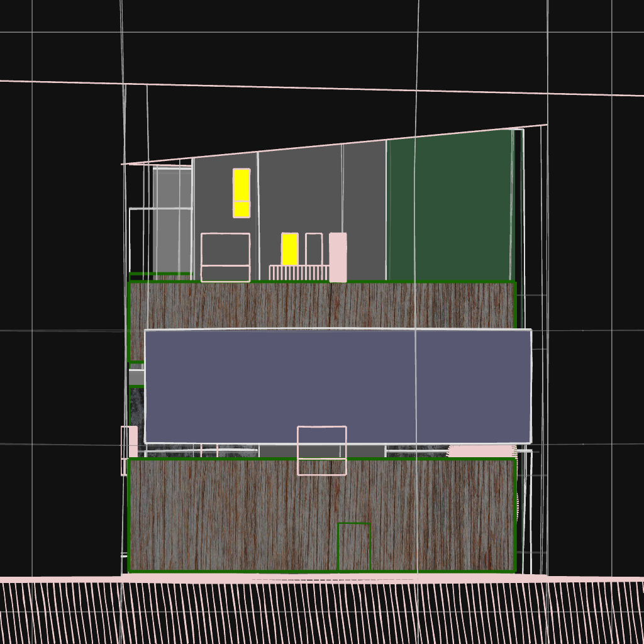Click the small yellow window near the railing
Viewport: 644px width, 644px height.
pos(289,250)
